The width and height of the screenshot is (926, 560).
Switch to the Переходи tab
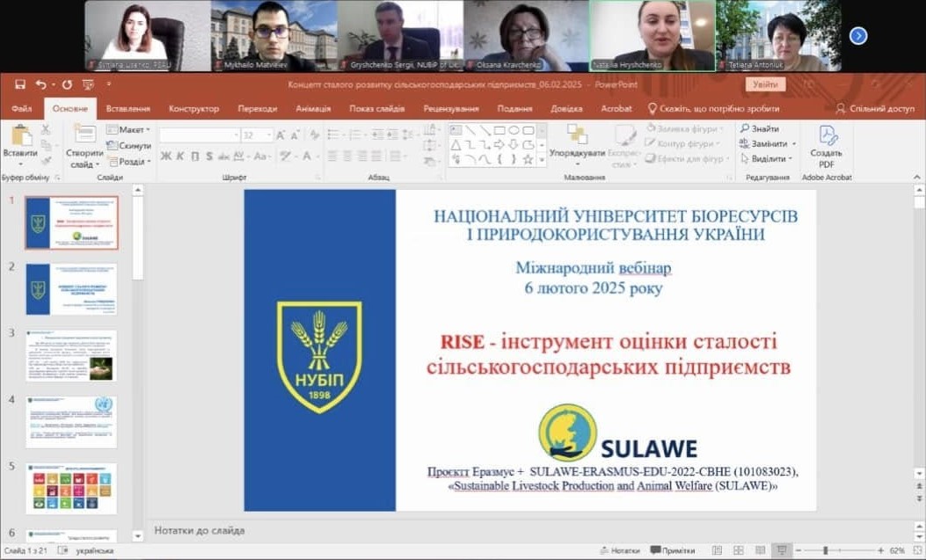click(258, 109)
